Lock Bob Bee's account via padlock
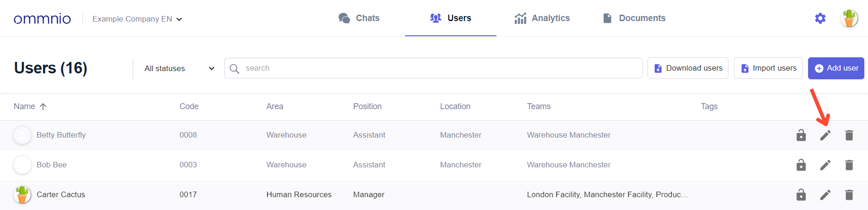The image size is (868, 210). click(x=801, y=165)
